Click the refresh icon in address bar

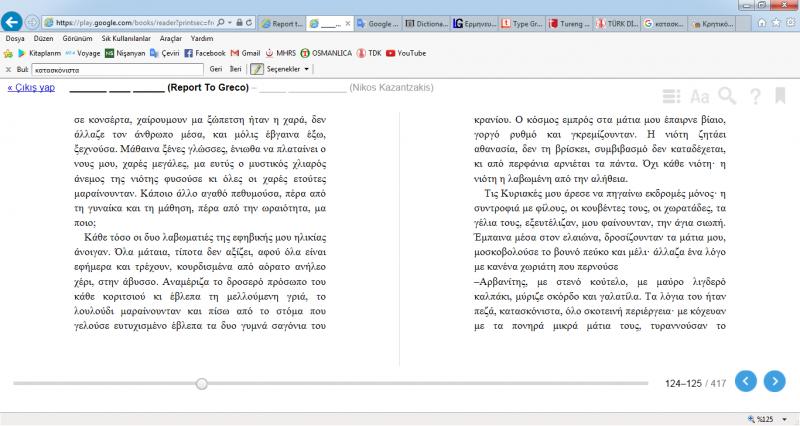click(x=249, y=23)
